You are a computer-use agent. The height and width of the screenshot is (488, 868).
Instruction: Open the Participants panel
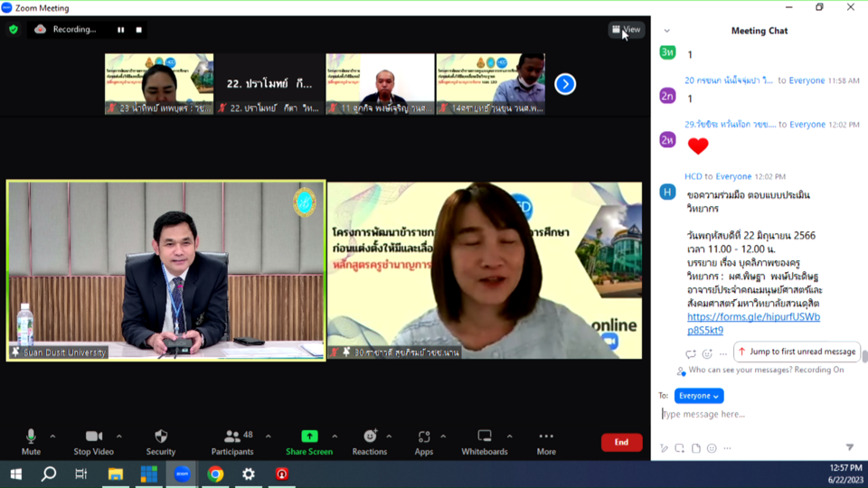pos(232,442)
